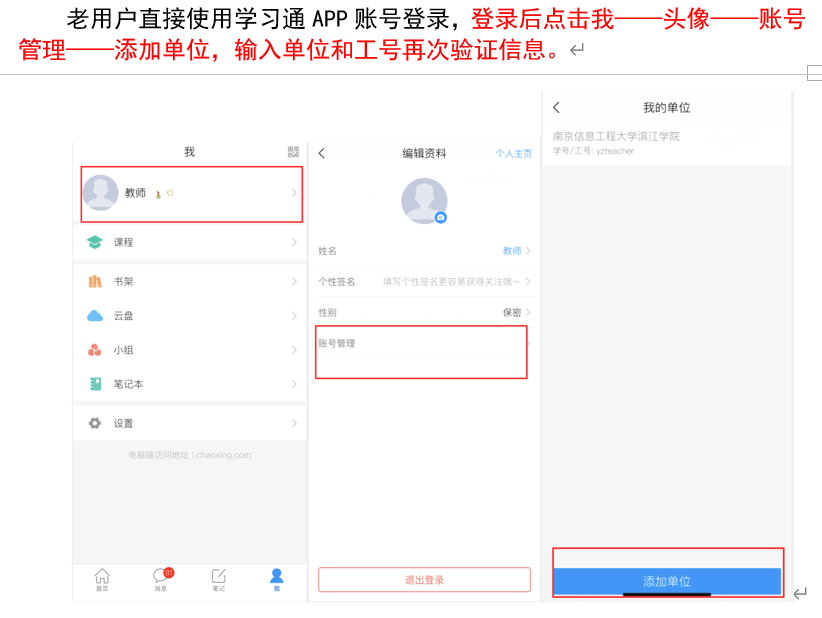Open the 笔记本 notebook icon
The width and height of the screenshot is (822, 618).
click(x=95, y=384)
